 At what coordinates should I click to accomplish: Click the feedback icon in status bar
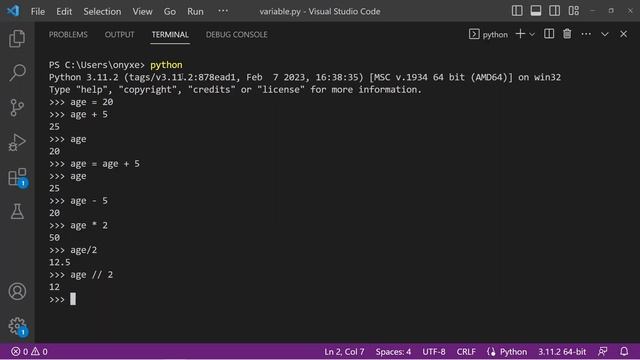602,351
